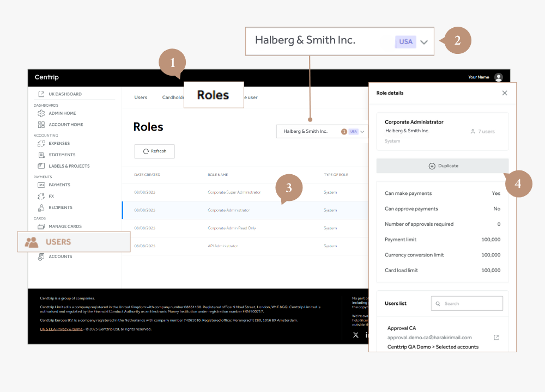The height and width of the screenshot is (392, 545).
Task: Click the Payment limit 100,000 value
Action: click(491, 240)
